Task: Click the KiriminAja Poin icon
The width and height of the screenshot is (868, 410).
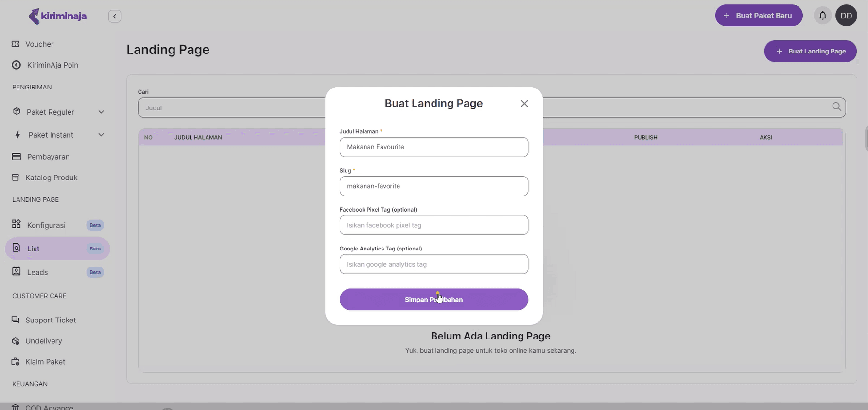Action: [16, 65]
